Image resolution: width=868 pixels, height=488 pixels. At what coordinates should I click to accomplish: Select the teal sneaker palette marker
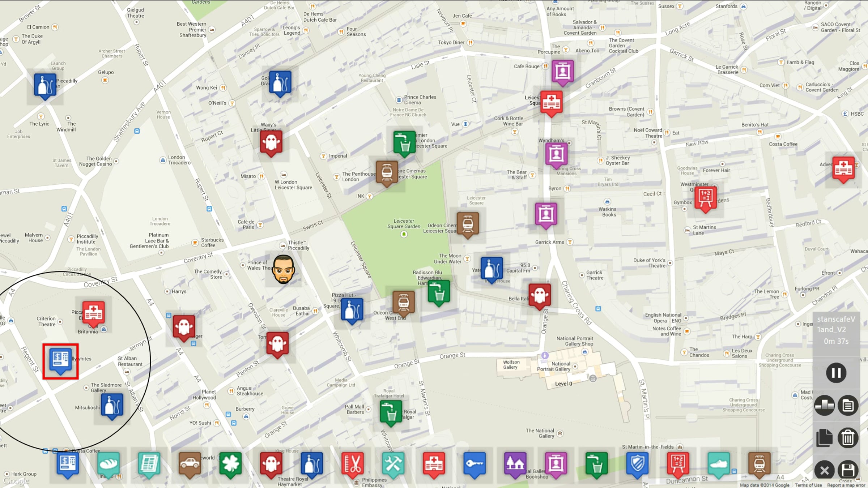pos(719,464)
